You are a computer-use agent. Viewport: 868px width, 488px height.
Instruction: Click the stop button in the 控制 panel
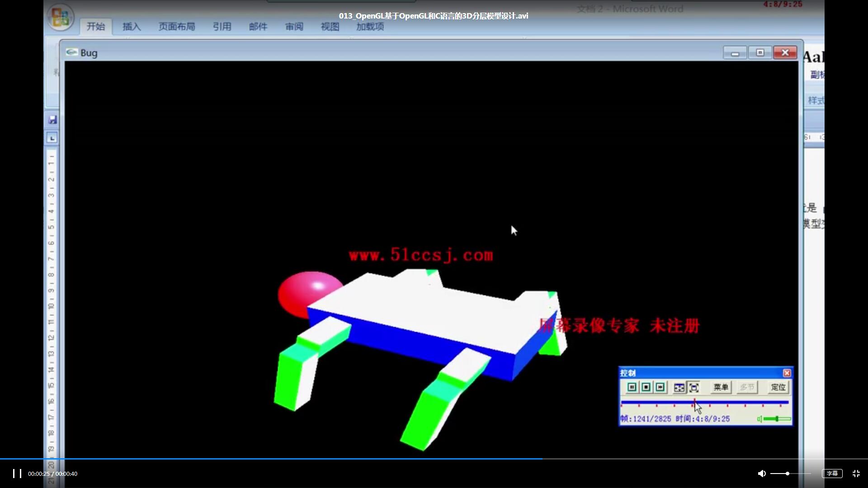646,387
